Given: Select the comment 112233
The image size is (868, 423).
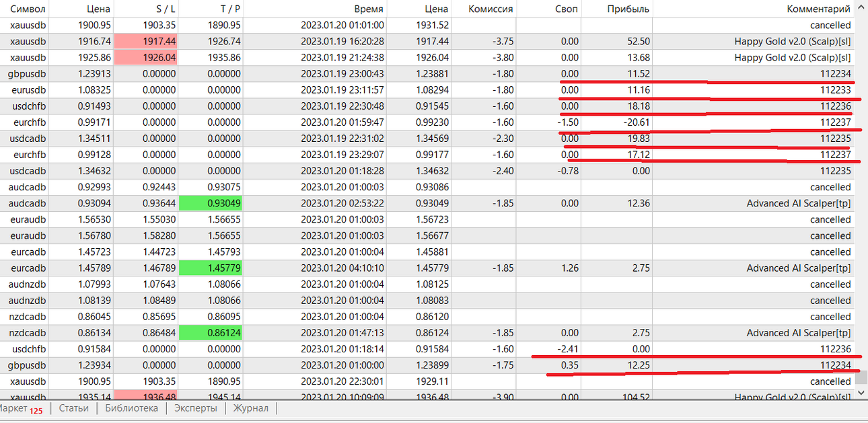Looking at the screenshot, I should [x=836, y=90].
